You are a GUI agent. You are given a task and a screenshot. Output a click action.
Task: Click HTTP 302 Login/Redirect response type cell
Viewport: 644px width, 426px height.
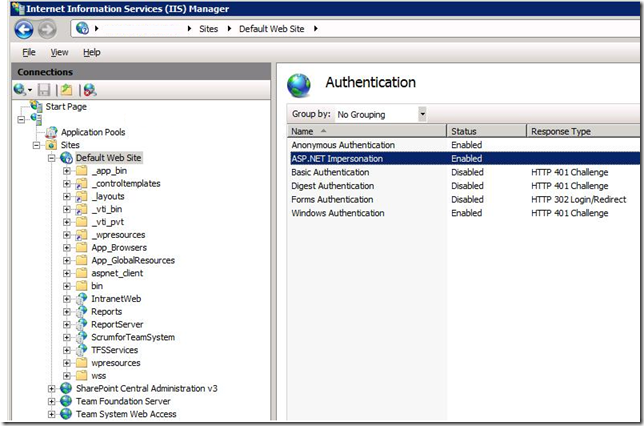tap(578, 199)
